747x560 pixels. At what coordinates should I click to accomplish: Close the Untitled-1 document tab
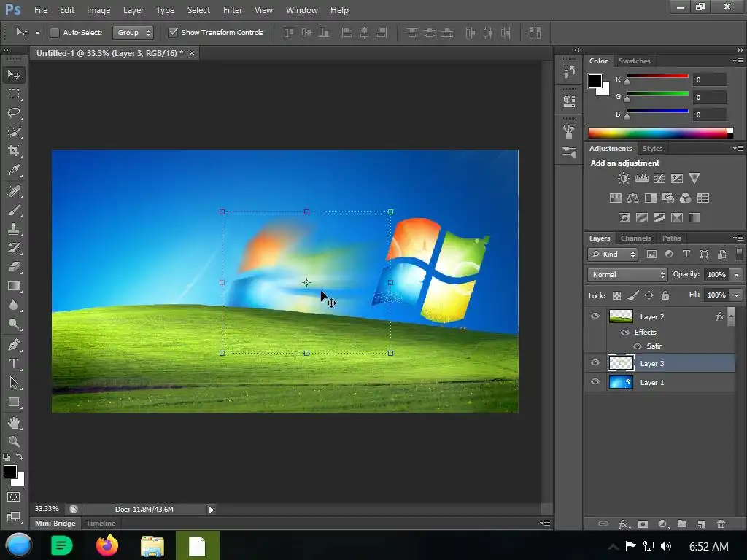192,52
